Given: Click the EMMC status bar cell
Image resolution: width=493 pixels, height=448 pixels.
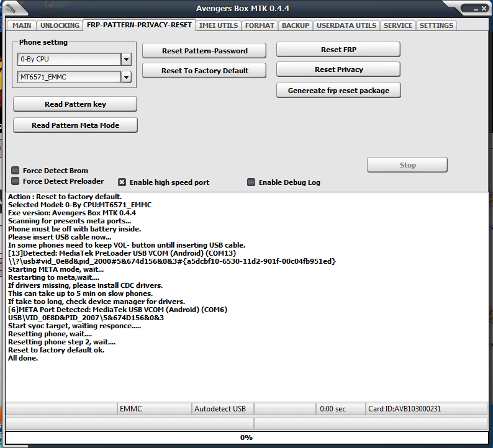Looking at the screenshot, I should tap(154, 409).
